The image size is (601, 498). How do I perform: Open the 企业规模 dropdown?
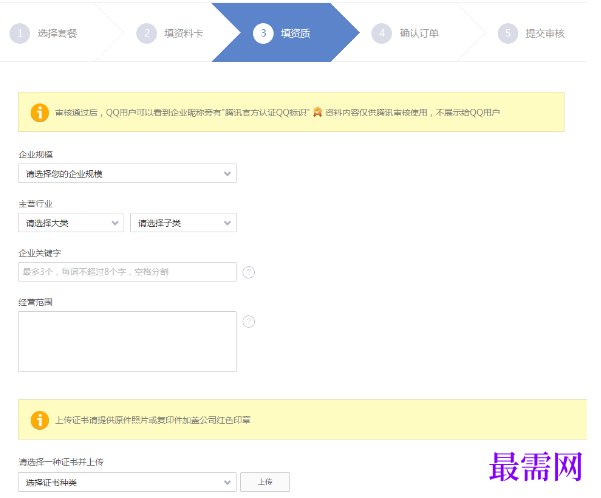pyautogui.click(x=127, y=173)
